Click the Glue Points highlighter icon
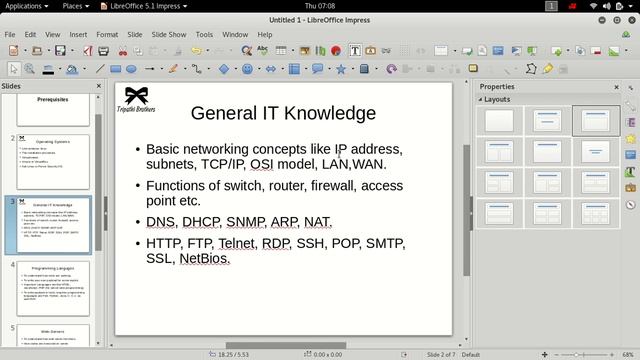Viewport: 640px width, 360px height. (548, 69)
